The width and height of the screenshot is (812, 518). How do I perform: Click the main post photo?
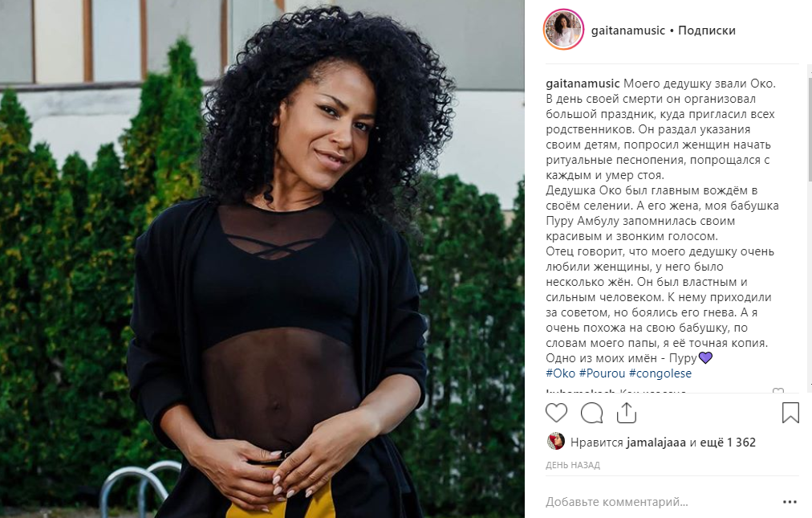tap(262, 259)
